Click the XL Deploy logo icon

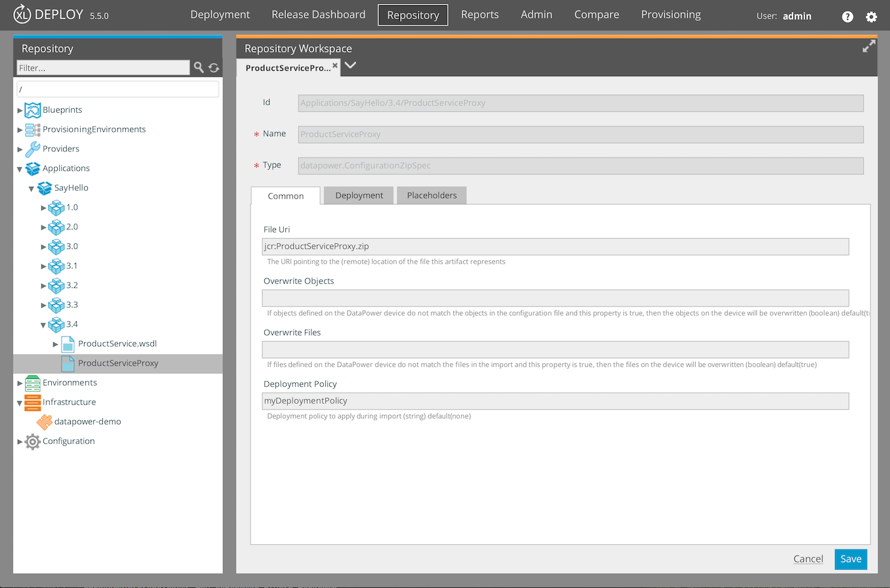click(22, 14)
